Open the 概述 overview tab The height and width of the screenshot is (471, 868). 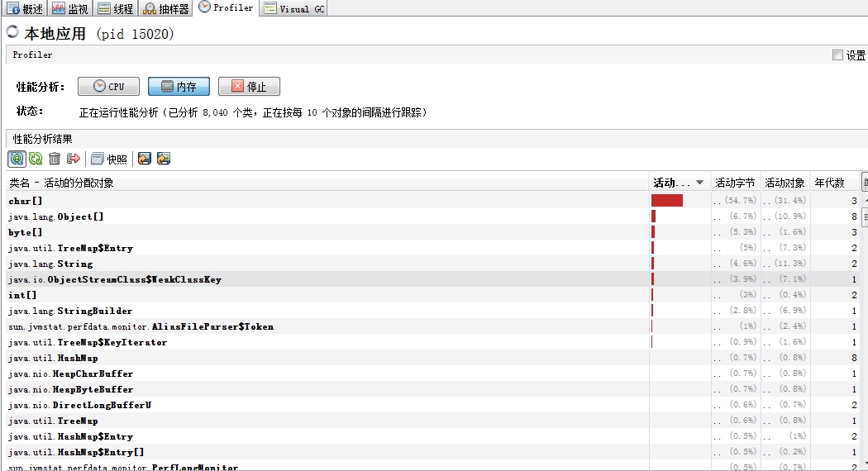(x=25, y=8)
